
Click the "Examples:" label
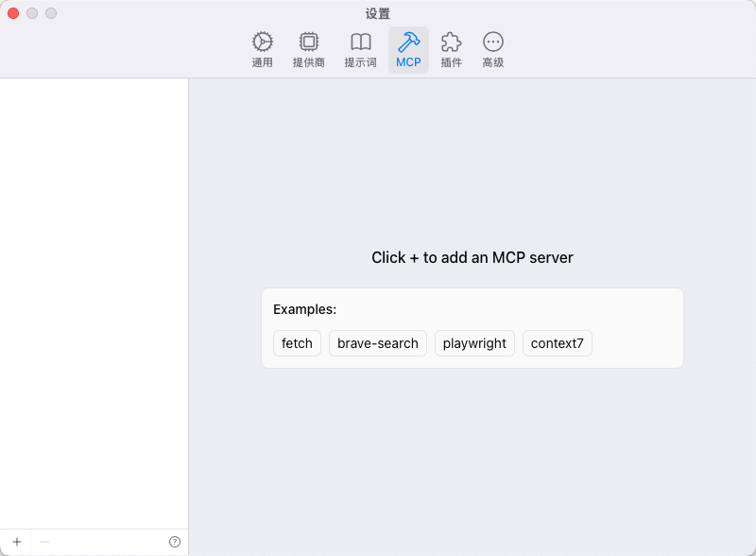[x=304, y=309]
